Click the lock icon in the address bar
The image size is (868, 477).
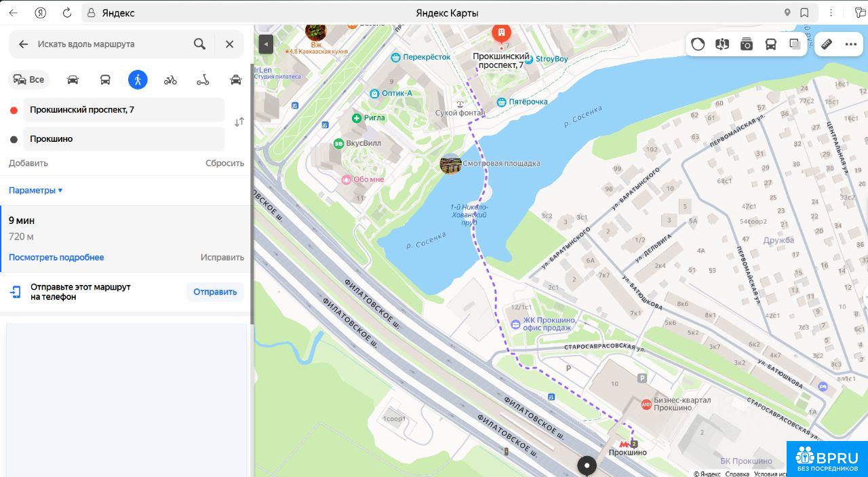click(92, 13)
